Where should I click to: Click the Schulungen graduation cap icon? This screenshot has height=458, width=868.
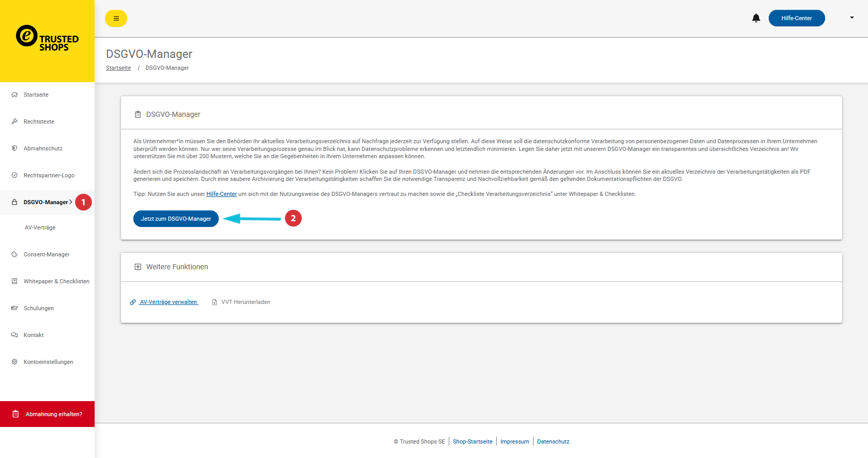14,308
